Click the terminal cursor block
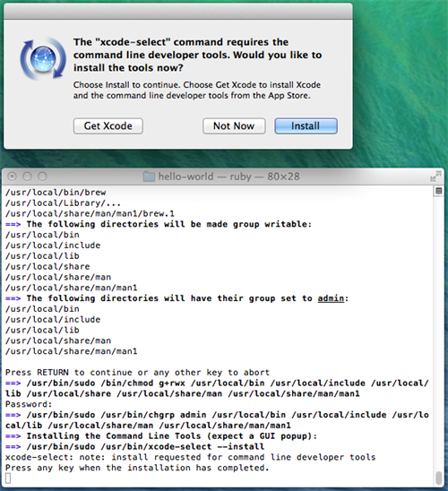Screen dimensions: 448x491 tap(8, 478)
